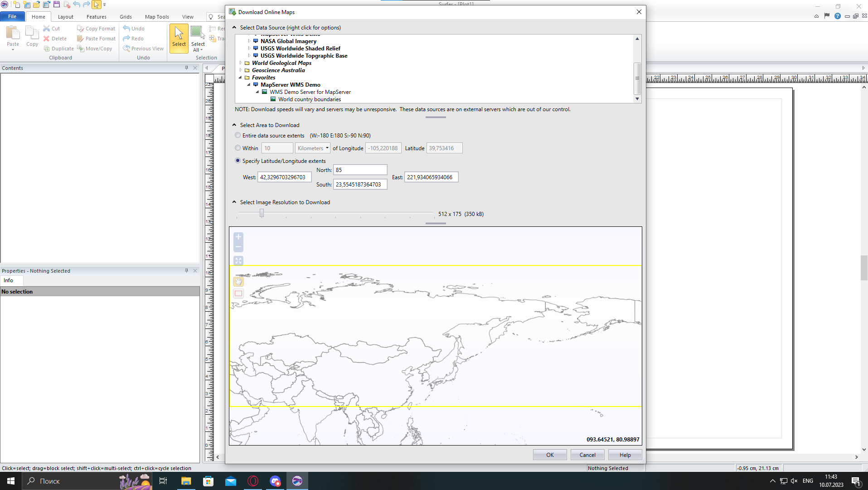This screenshot has height=490, width=868.
Task: Click the image resolution slider handle
Action: point(262,213)
